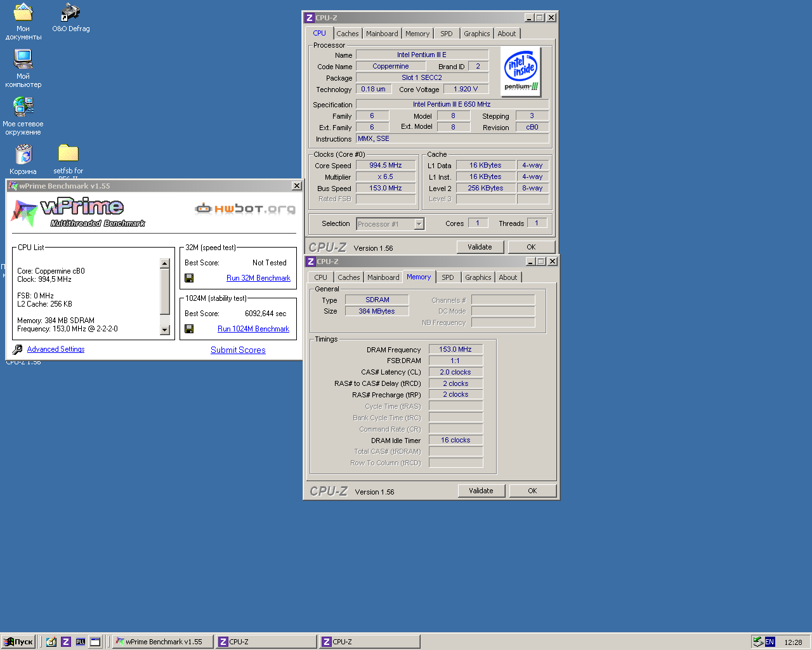Viewport: 812px width, 650px height.
Task: Switch to Mainboard tab in lower CPU-Z window
Action: (383, 277)
